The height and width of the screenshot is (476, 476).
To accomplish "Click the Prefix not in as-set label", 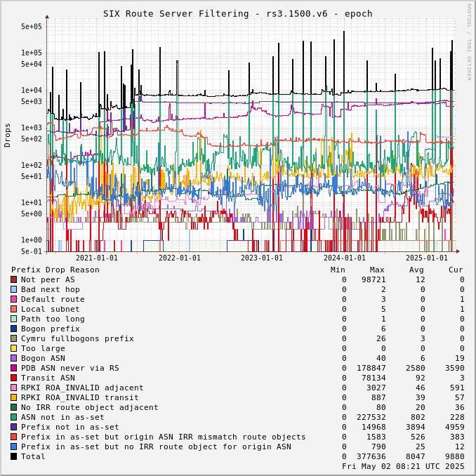I will point(70,427).
